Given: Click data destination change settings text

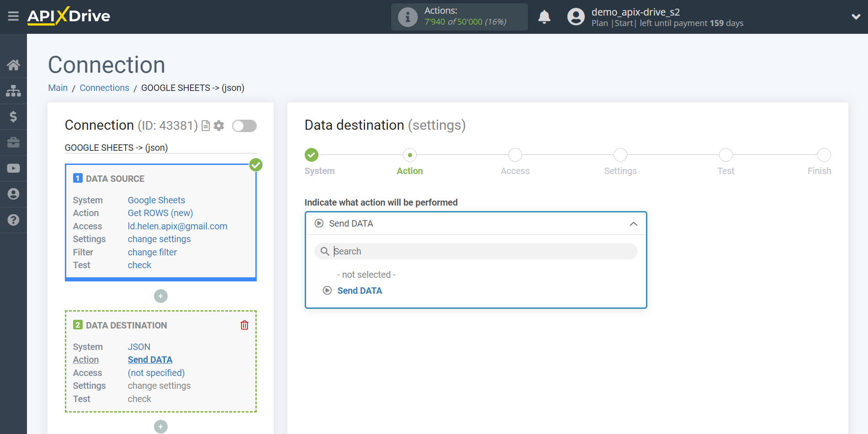Looking at the screenshot, I should pyautogui.click(x=159, y=386).
